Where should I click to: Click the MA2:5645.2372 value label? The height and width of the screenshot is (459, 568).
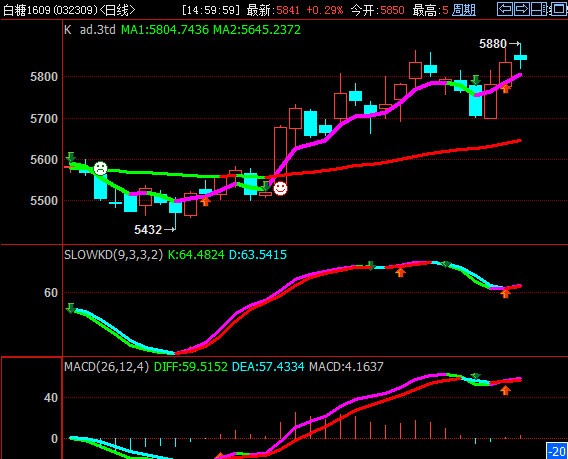[x=257, y=29]
